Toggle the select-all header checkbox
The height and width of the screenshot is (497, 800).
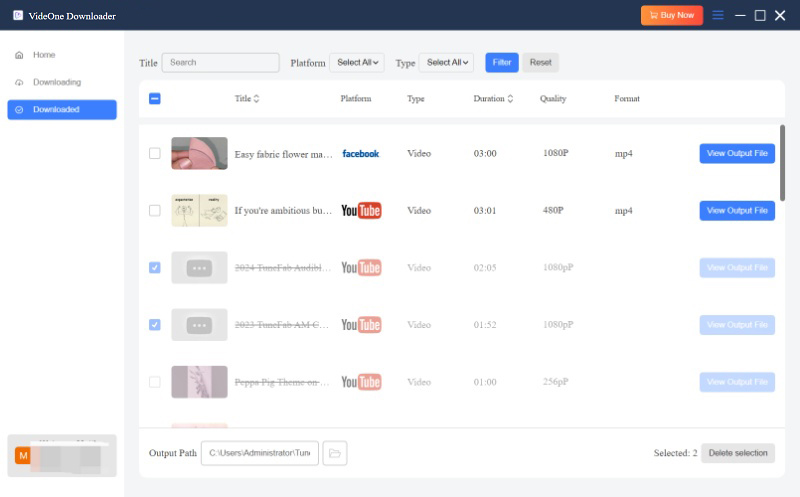154,99
